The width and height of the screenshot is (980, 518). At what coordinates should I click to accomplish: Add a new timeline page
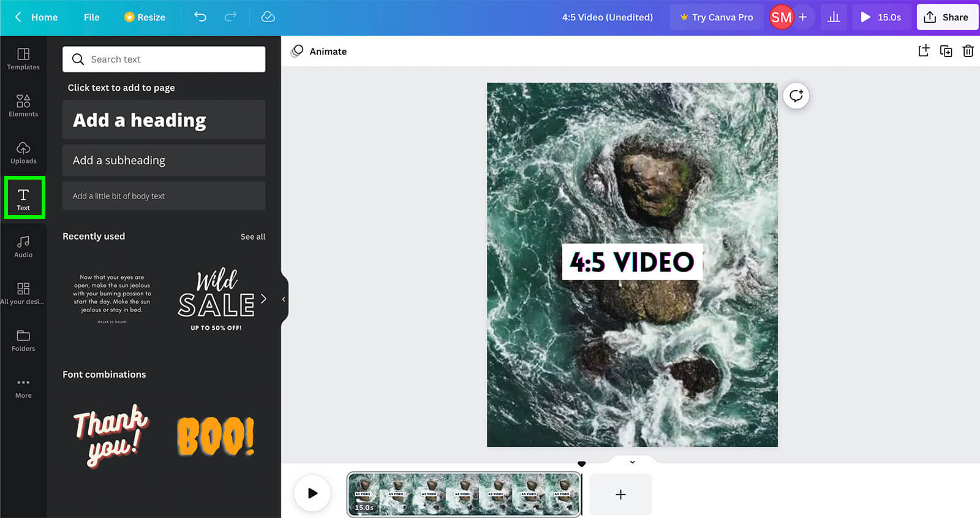620,494
